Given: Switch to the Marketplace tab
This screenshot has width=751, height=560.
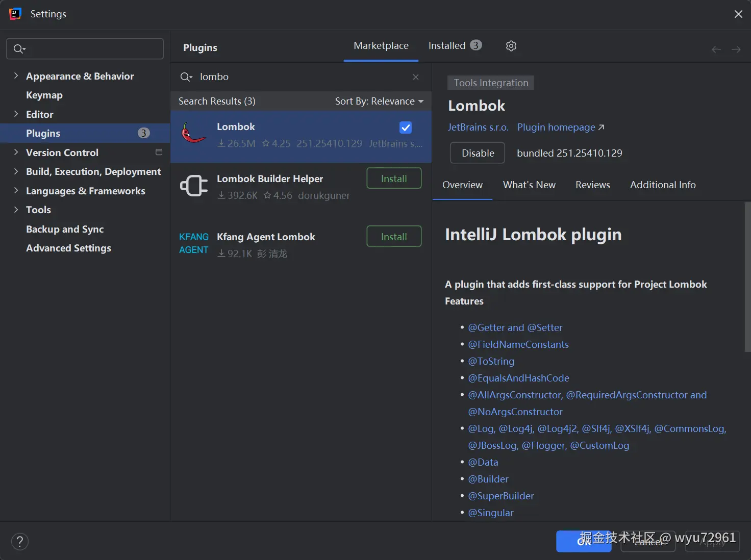Looking at the screenshot, I should 381,46.
